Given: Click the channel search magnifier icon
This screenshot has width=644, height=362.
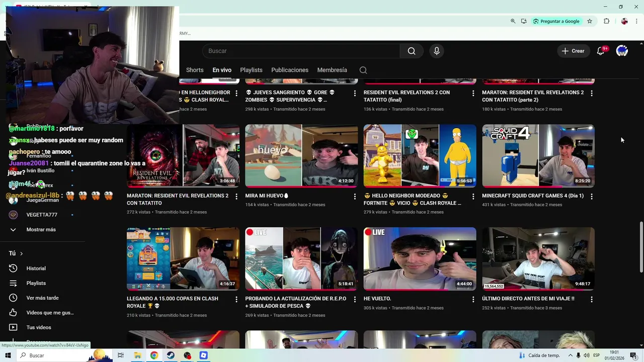Looking at the screenshot, I should tap(363, 70).
